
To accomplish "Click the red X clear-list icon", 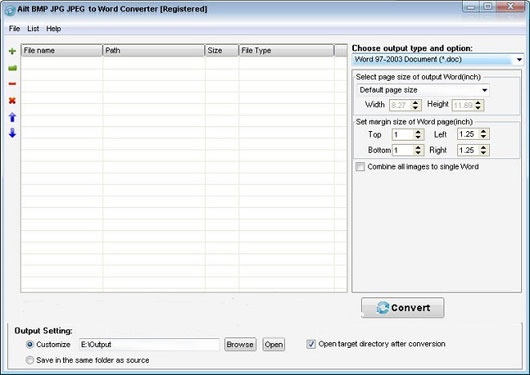I will point(12,100).
